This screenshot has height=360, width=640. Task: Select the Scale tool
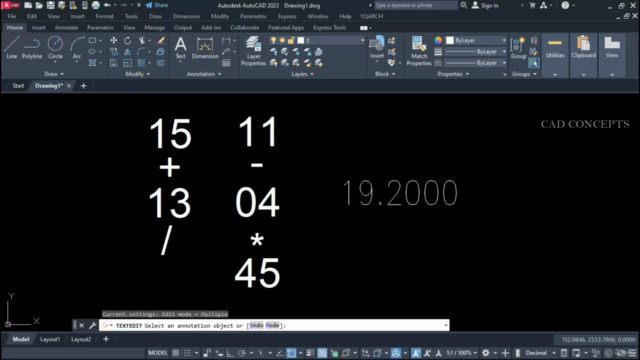coord(127,63)
